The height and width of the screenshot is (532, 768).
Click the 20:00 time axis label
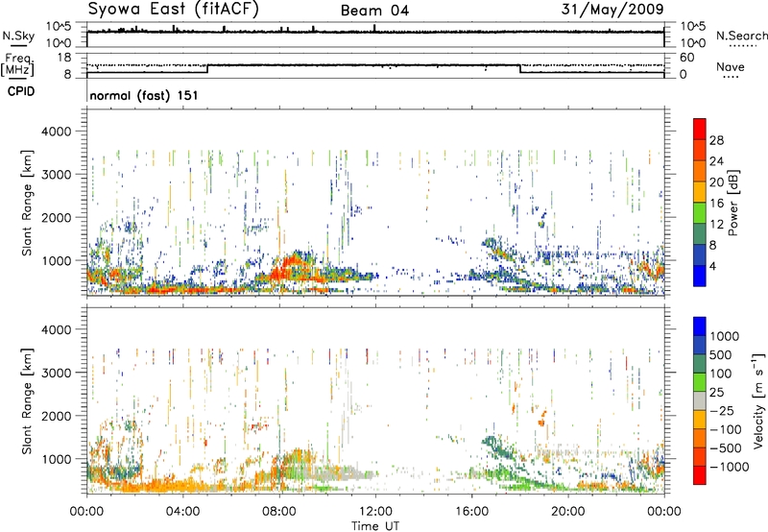[567, 511]
